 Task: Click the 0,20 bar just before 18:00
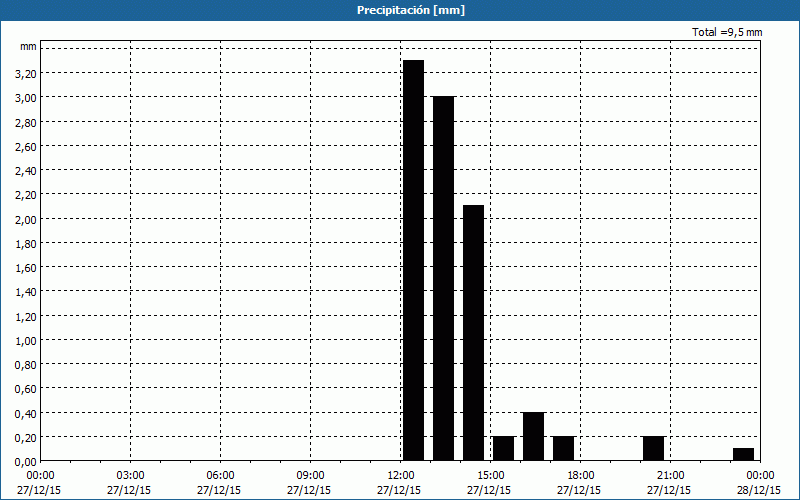click(564, 448)
